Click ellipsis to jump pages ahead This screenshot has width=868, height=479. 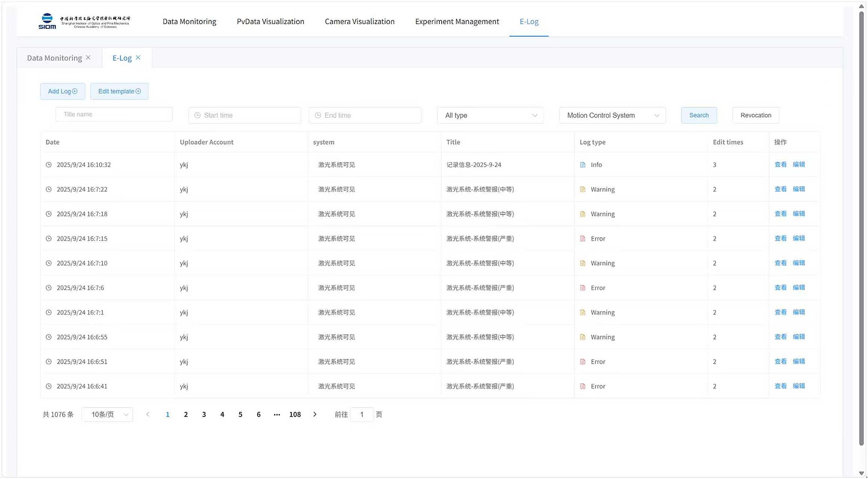pos(277,415)
